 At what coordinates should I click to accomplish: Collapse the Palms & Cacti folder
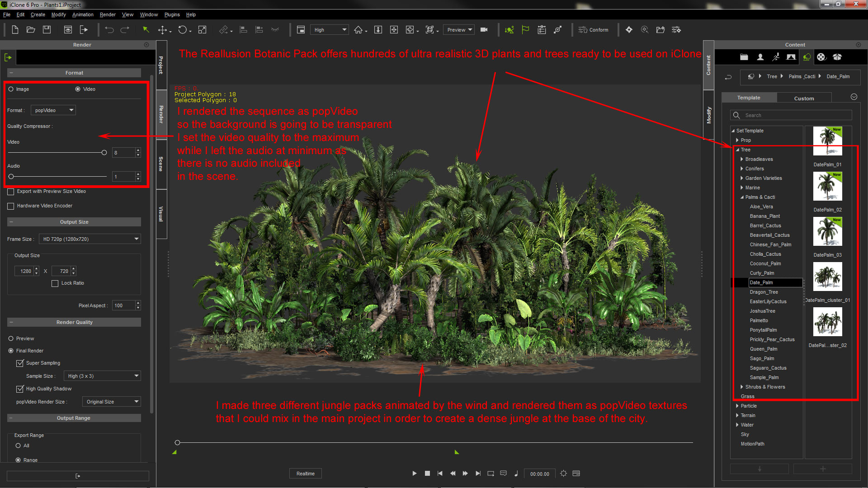(742, 197)
